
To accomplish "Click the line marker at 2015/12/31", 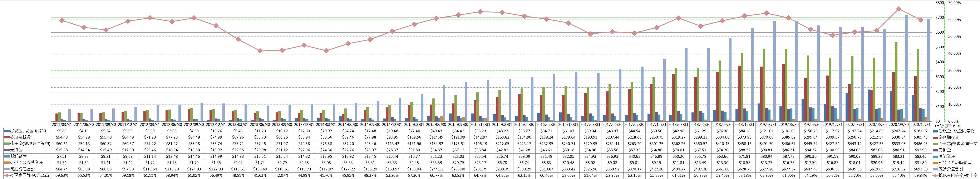I will [481, 12].
